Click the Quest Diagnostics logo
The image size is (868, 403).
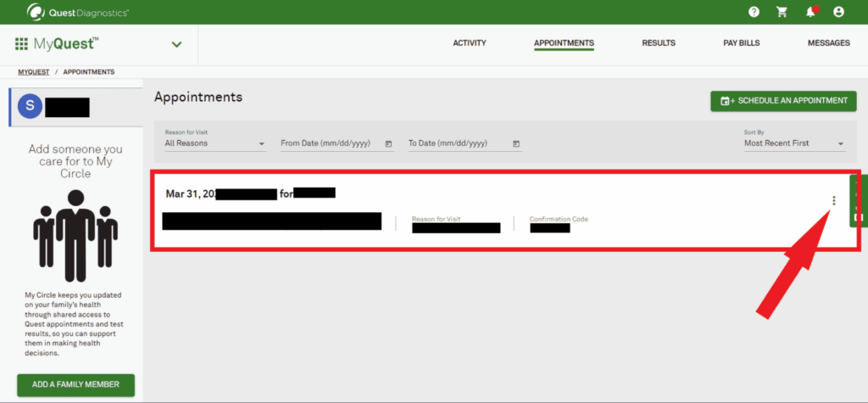point(77,12)
